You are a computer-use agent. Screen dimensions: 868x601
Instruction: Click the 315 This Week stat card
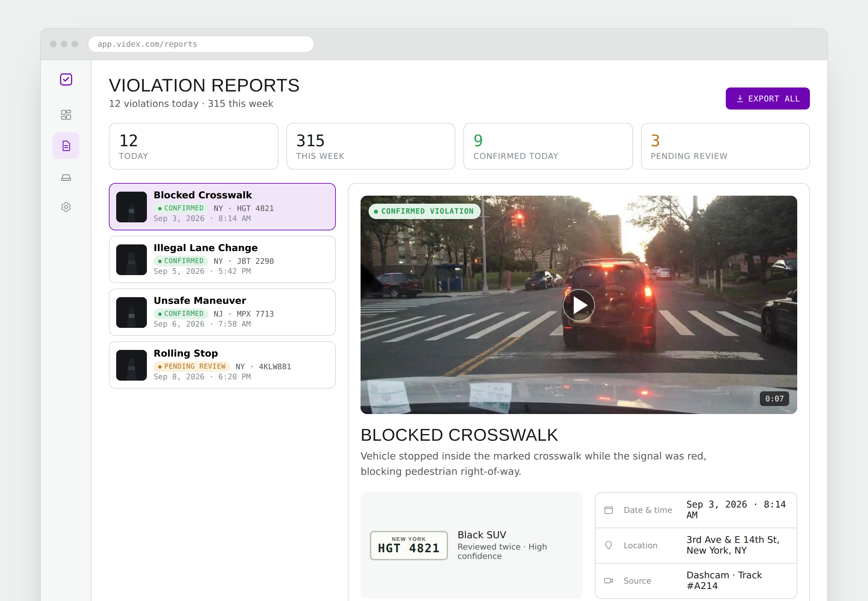point(371,146)
